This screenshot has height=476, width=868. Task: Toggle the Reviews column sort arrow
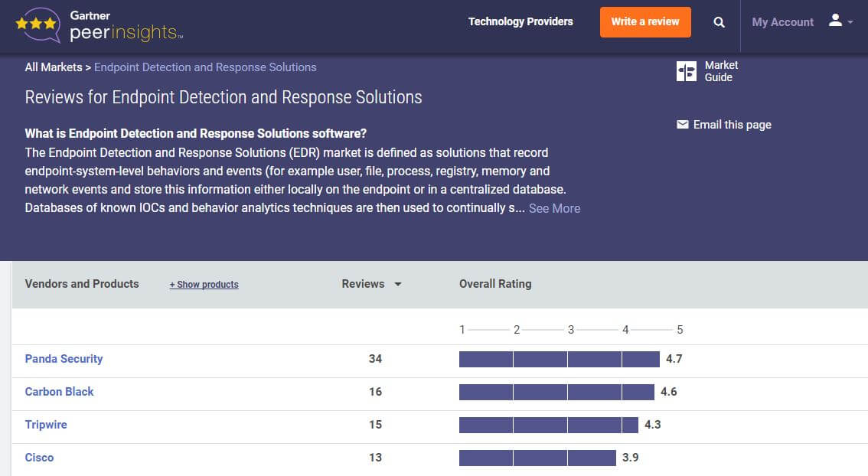pos(398,285)
